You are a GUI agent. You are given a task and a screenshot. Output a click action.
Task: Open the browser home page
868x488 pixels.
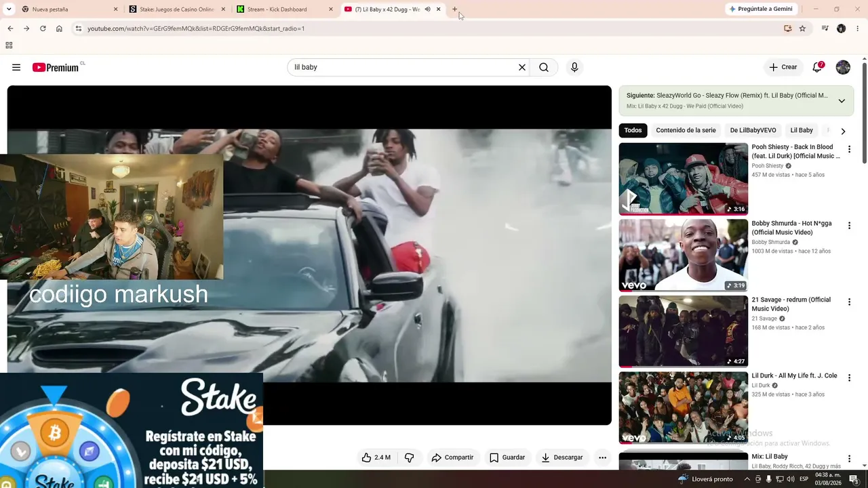(x=59, y=28)
